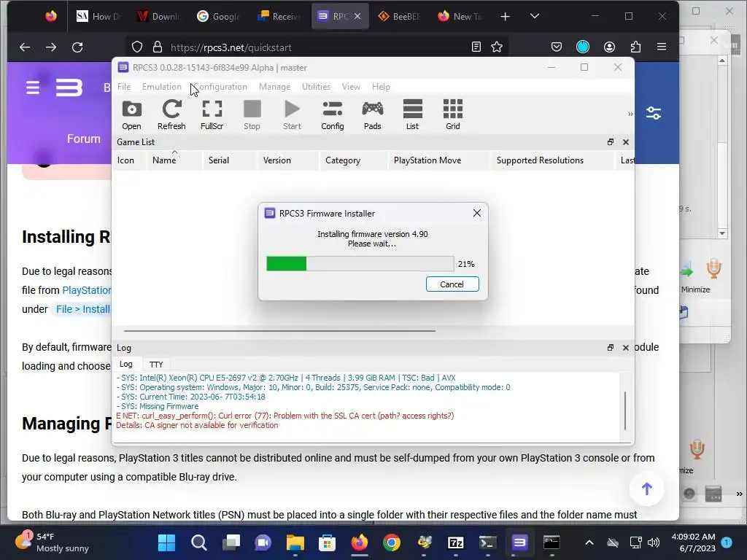Show hidden system tray icons
747x560 pixels.
tap(589, 542)
